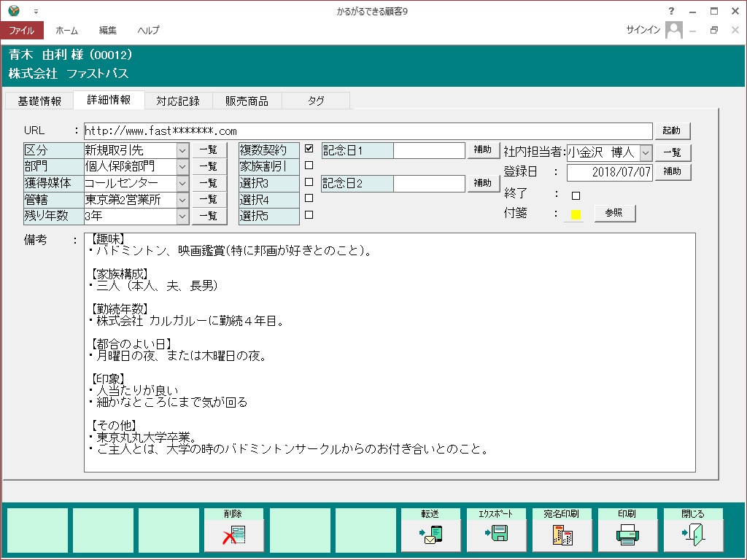Enable the 家族割引 checkbox
This screenshot has height=560, width=747.
(x=309, y=166)
